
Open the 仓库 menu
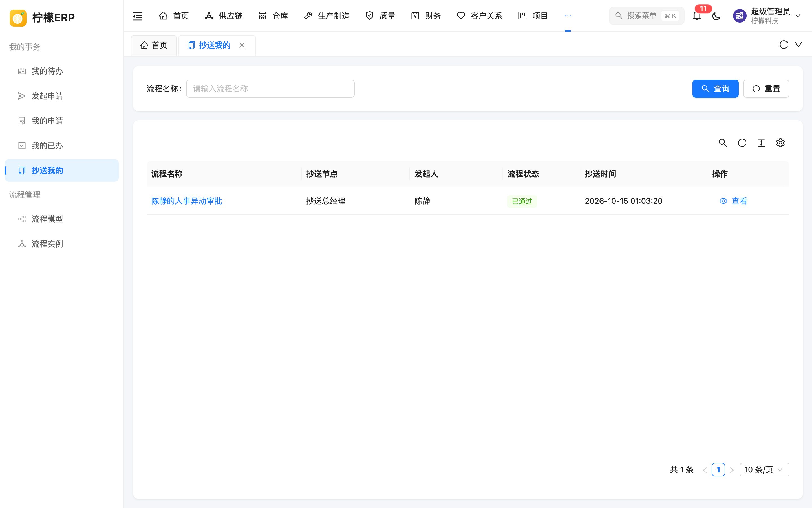point(273,16)
